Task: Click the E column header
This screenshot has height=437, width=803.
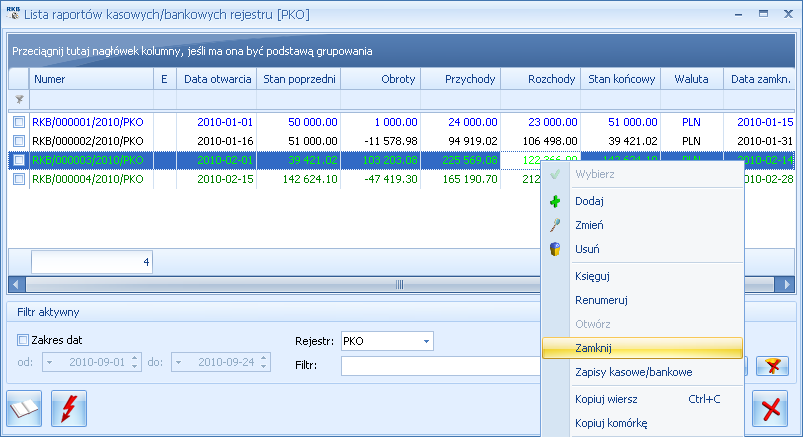Action: (165, 79)
